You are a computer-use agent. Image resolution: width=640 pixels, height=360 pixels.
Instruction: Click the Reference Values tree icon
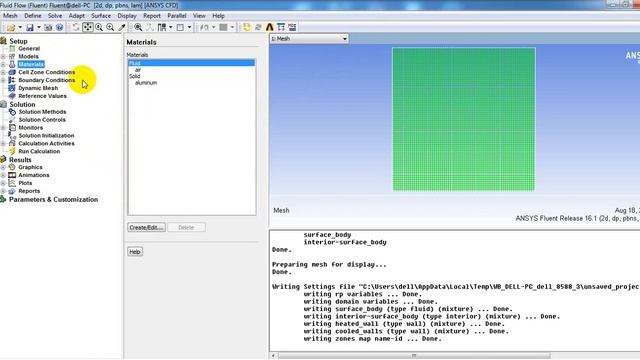tap(12, 96)
